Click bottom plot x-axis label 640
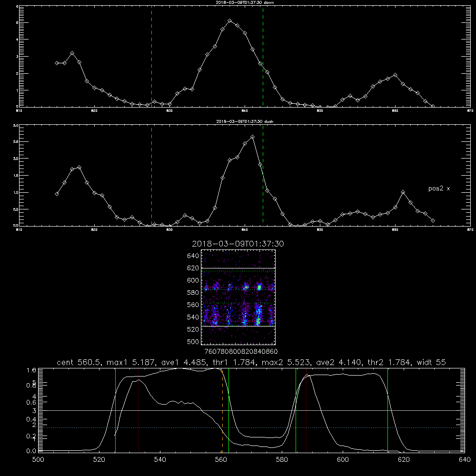Screen dimensions: 476x476 click(x=465, y=460)
